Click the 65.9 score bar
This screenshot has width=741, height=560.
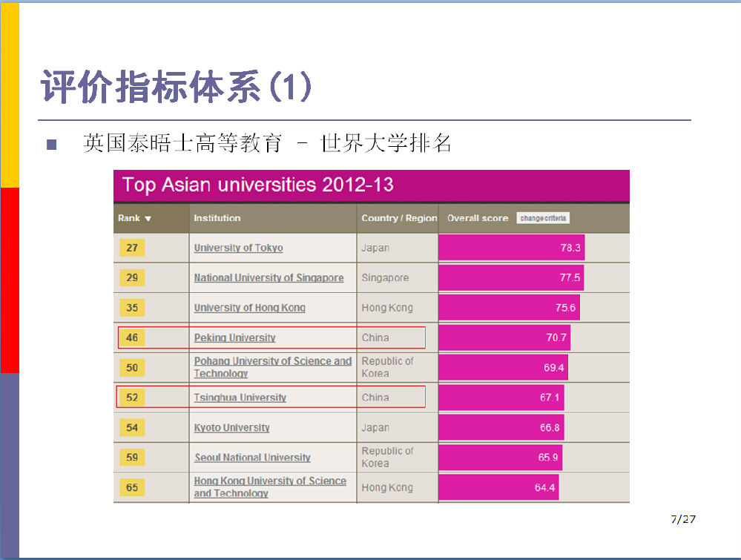click(501, 457)
